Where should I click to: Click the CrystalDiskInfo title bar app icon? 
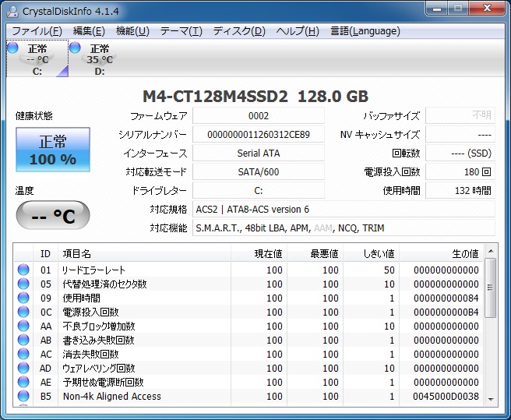(12, 11)
